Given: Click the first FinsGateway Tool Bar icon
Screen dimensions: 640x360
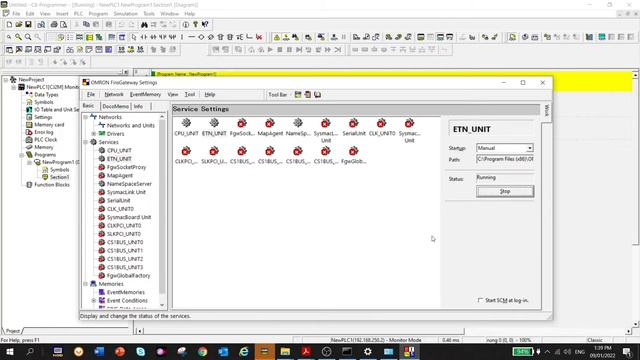Looking at the screenshot, I should tap(298, 94).
